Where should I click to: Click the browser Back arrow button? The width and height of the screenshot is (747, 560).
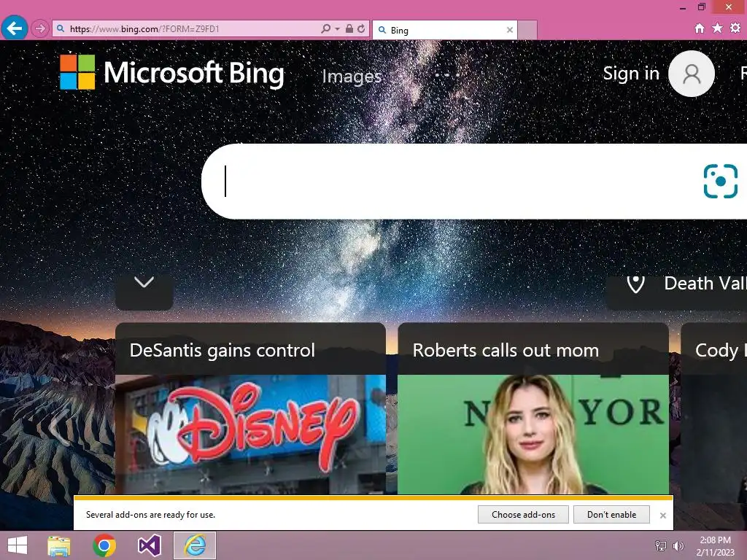(15, 28)
